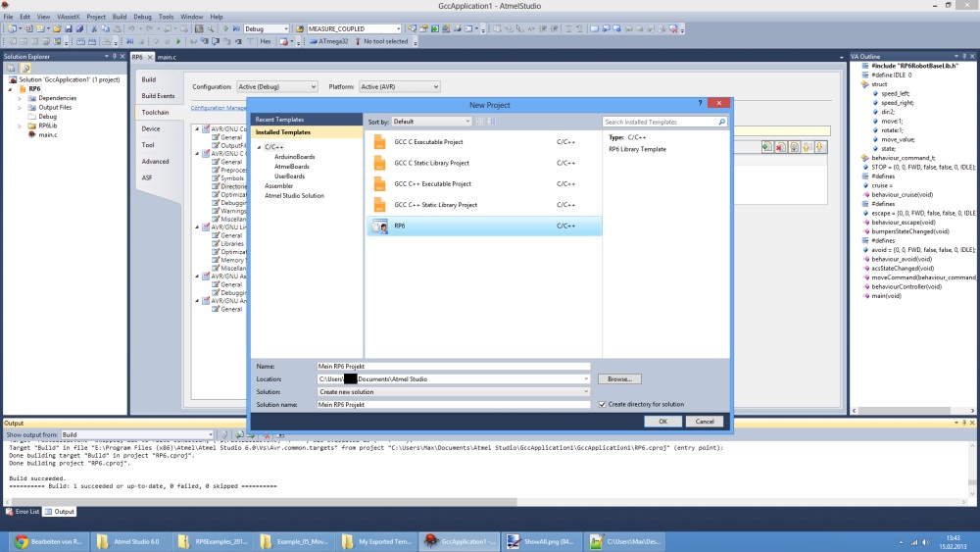This screenshot has height=552, width=980.
Task: Collapse the C/C++ templates tree node
Action: point(259,147)
